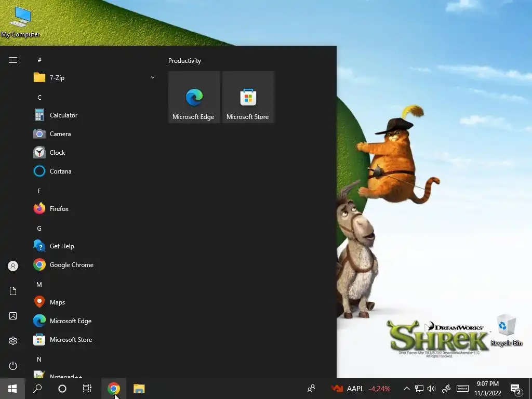Click the M letter header
532x399 pixels.
click(x=39, y=284)
